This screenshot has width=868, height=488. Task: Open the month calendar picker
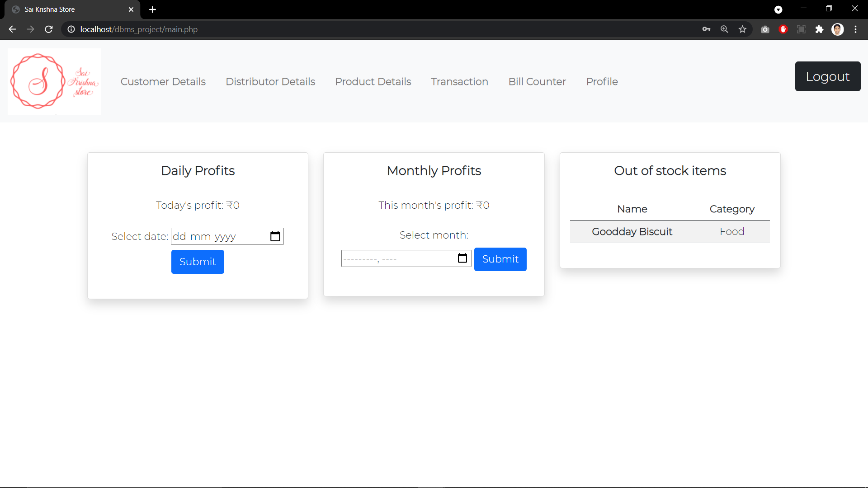462,258
